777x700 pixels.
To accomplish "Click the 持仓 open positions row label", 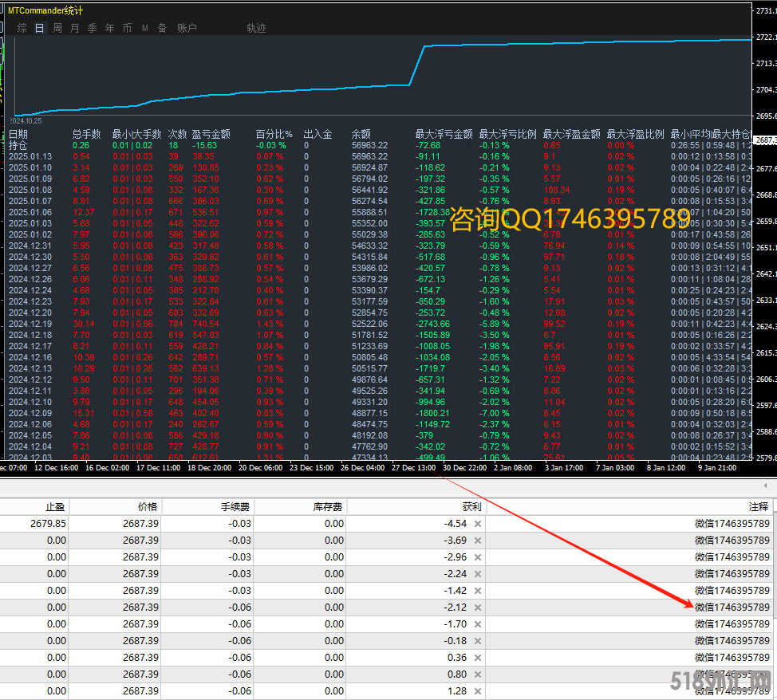I will [18, 146].
